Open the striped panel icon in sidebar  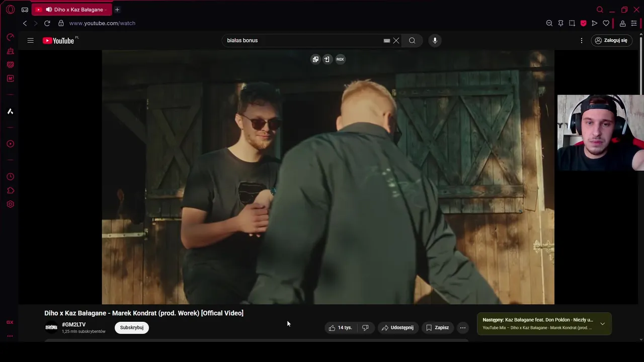pos(10,65)
